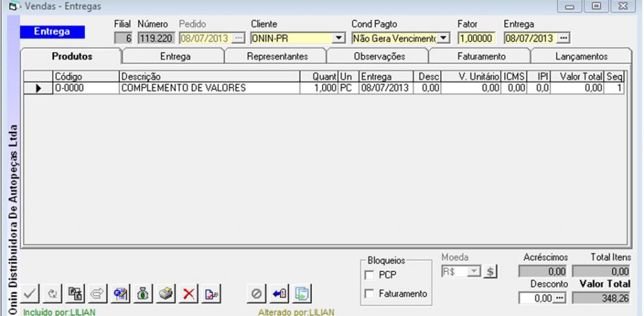Click the Incluído por:LILIAN status text
Screen dimensions: 644x316
click(59, 312)
